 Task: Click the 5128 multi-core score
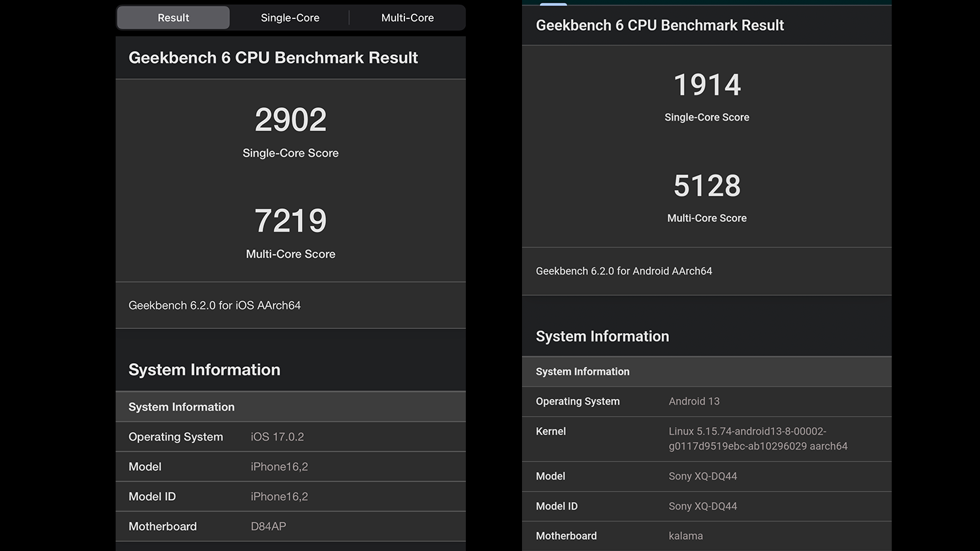click(707, 186)
